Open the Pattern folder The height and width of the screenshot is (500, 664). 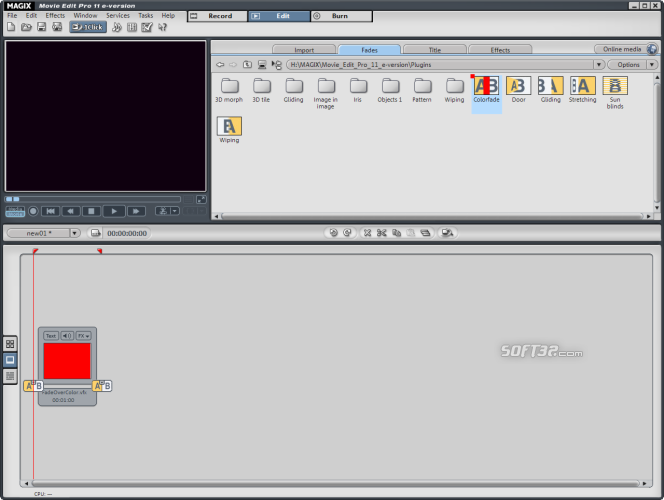pos(422,90)
